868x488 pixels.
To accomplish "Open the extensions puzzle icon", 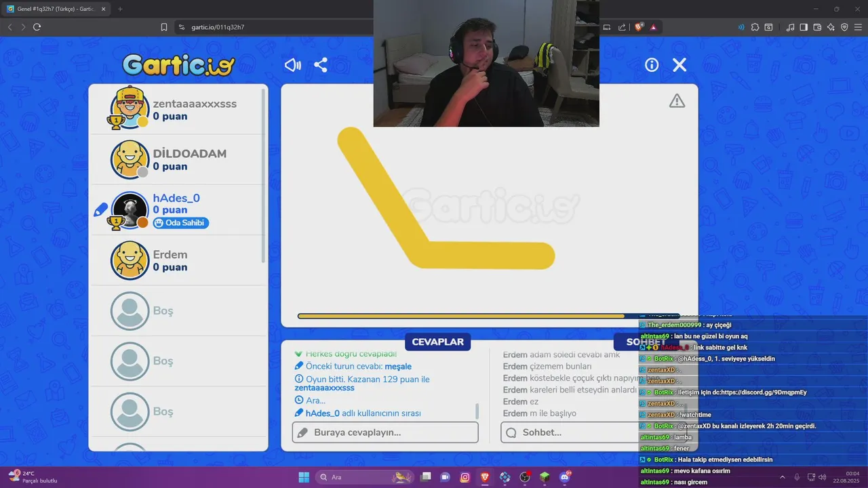I will [755, 27].
